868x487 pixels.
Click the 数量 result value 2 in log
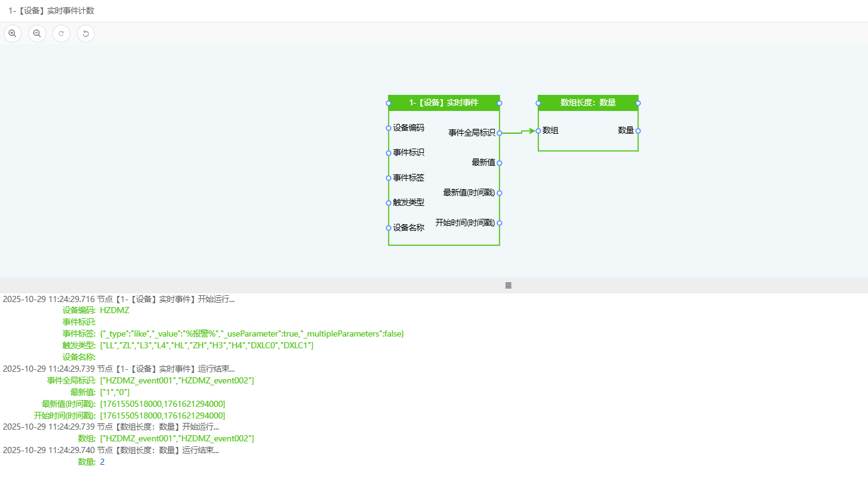tap(102, 462)
